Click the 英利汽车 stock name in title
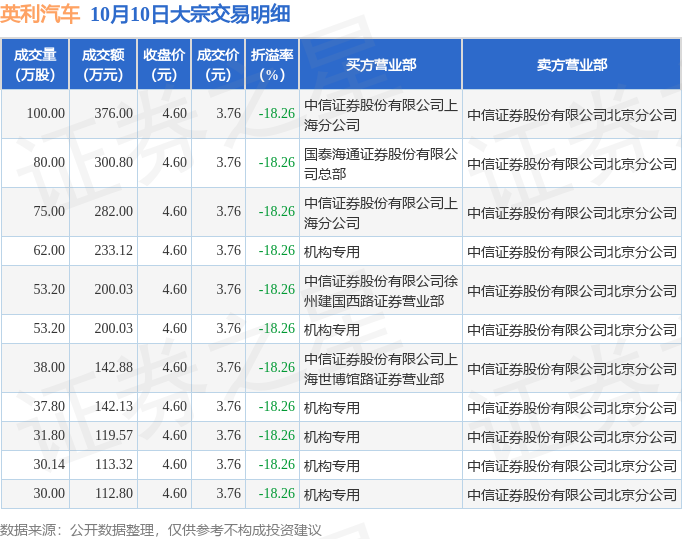Screen dimensions: 682x539 [x=40, y=15]
